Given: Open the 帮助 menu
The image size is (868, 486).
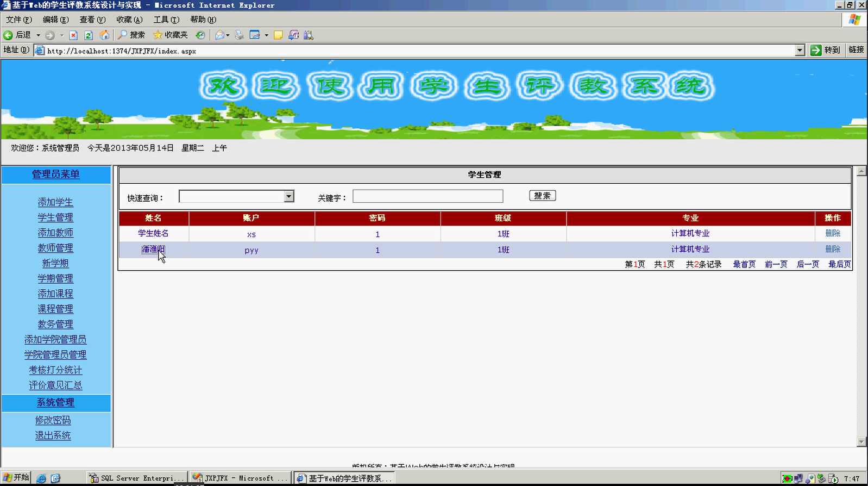Looking at the screenshot, I should click(203, 20).
